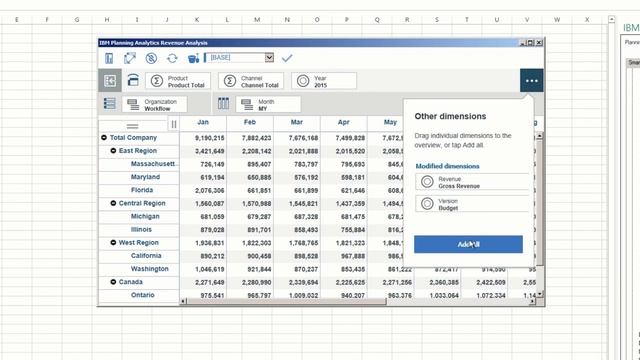Select the California row header
The height and width of the screenshot is (360, 640).
click(146, 256)
